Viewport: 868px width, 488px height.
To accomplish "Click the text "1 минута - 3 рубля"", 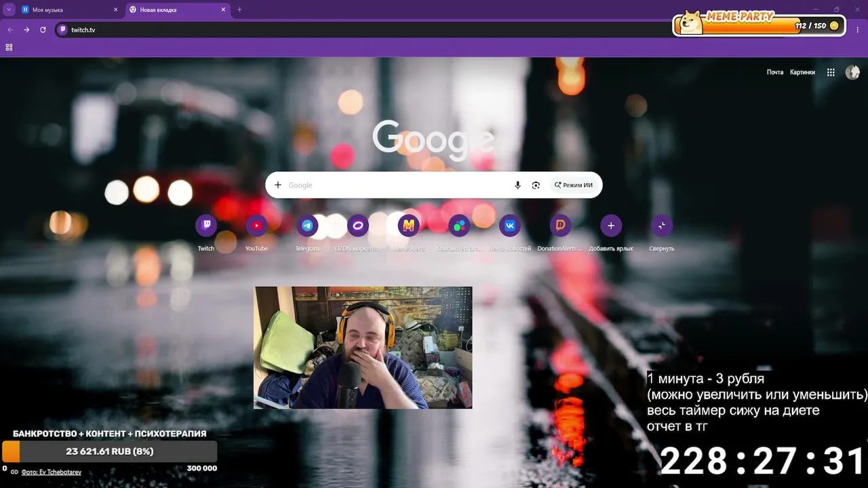I will tap(705, 379).
